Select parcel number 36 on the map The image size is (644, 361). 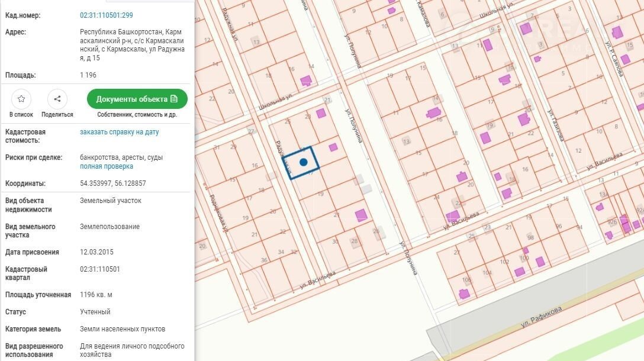tap(264, 260)
